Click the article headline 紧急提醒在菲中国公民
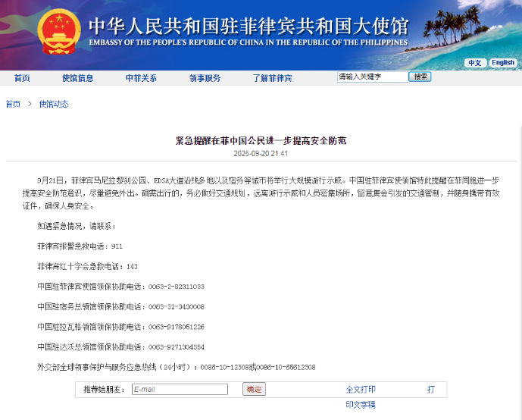 pos(261,141)
